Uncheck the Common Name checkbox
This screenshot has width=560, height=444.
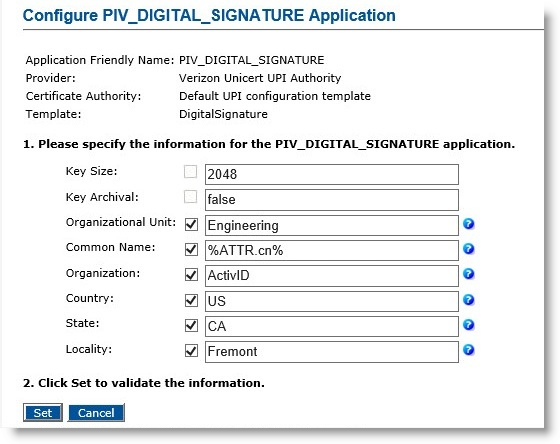click(x=191, y=249)
